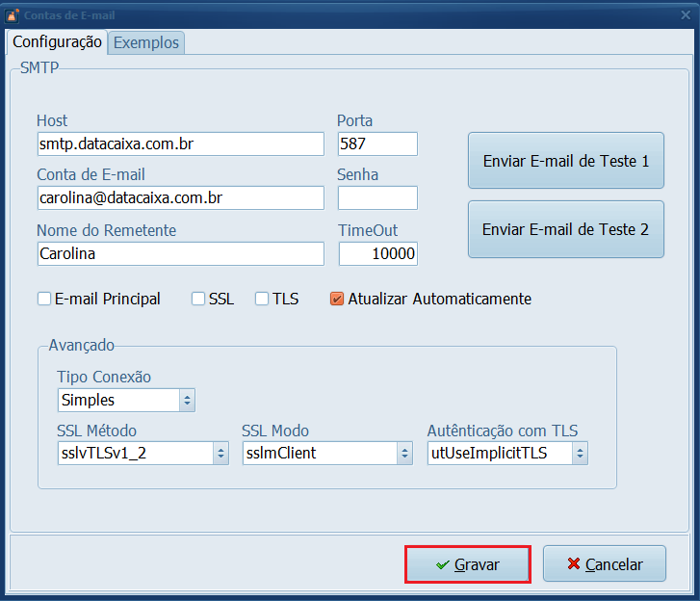Image resolution: width=700 pixels, height=601 pixels.
Task: Select the Conta de E-mail field
Action: [x=180, y=198]
